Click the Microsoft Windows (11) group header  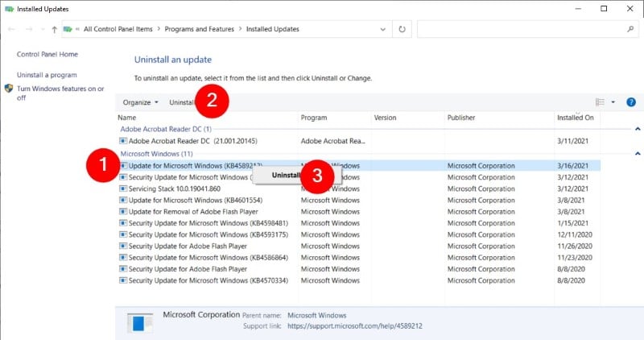click(156, 154)
